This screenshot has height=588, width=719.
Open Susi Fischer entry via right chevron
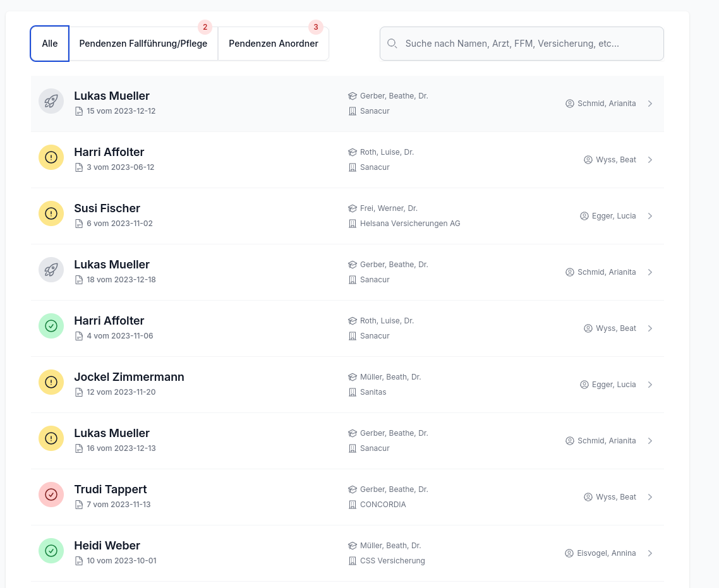(x=650, y=216)
